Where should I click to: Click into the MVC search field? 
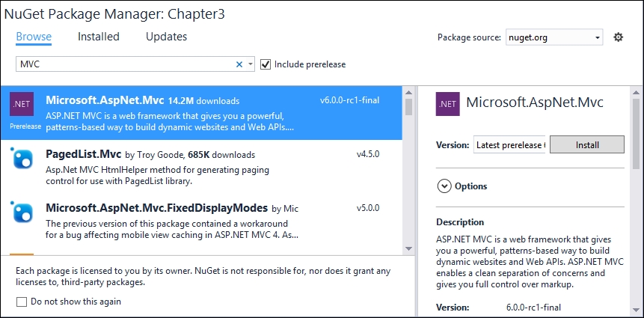click(x=125, y=64)
